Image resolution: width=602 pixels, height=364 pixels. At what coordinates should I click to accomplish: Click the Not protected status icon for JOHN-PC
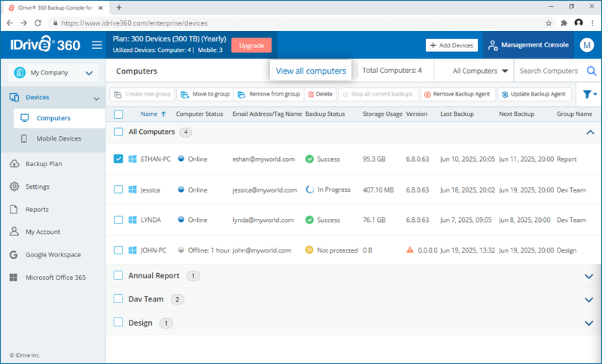point(309,250)
